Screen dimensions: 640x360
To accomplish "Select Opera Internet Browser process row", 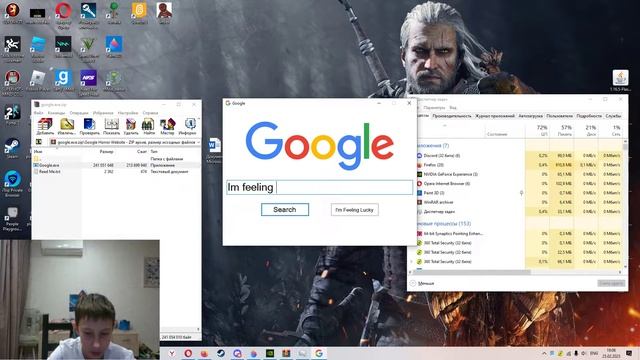I will [518, 184].
